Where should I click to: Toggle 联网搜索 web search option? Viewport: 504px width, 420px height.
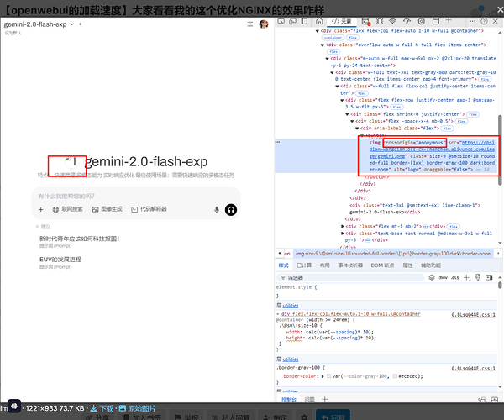pos(67,209)
